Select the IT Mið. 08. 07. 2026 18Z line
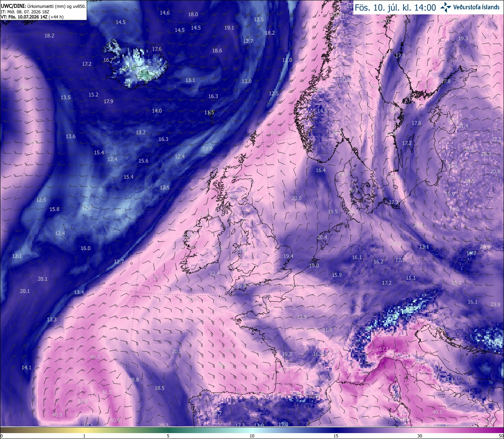This screenshot has height=439, width=504. coord(24,11)
